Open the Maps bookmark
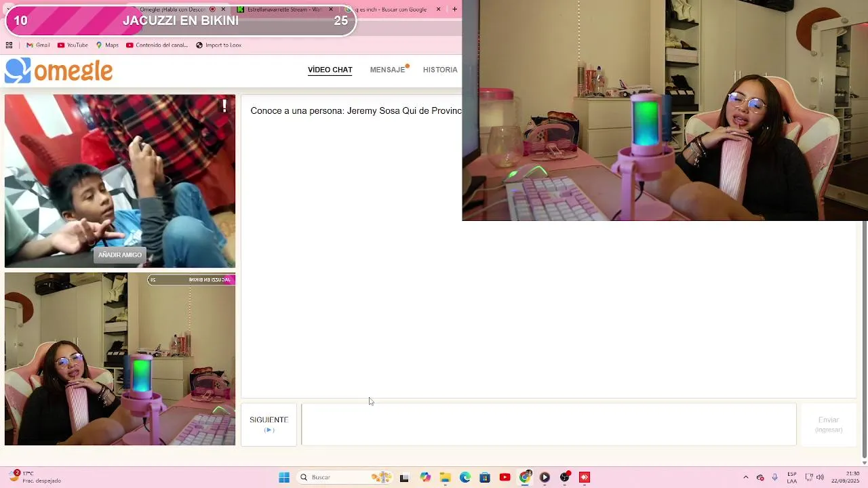Image resolution: width=868 pixels, height=488 pixels. point(107,45)
